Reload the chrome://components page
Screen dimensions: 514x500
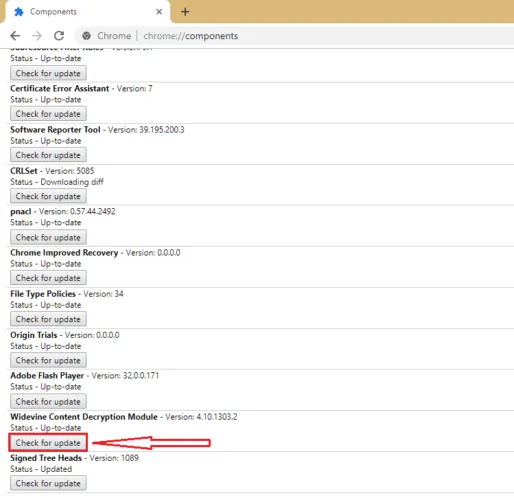click(59, 36)
